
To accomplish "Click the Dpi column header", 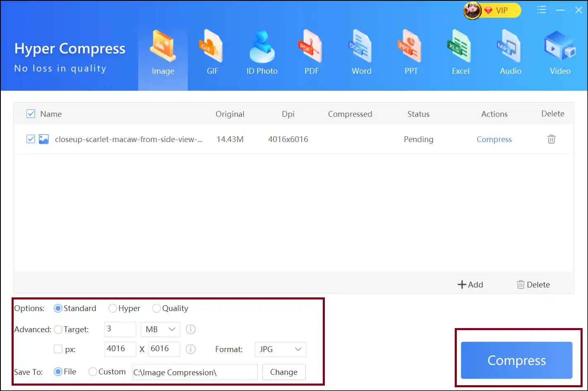I will [288, 114].
